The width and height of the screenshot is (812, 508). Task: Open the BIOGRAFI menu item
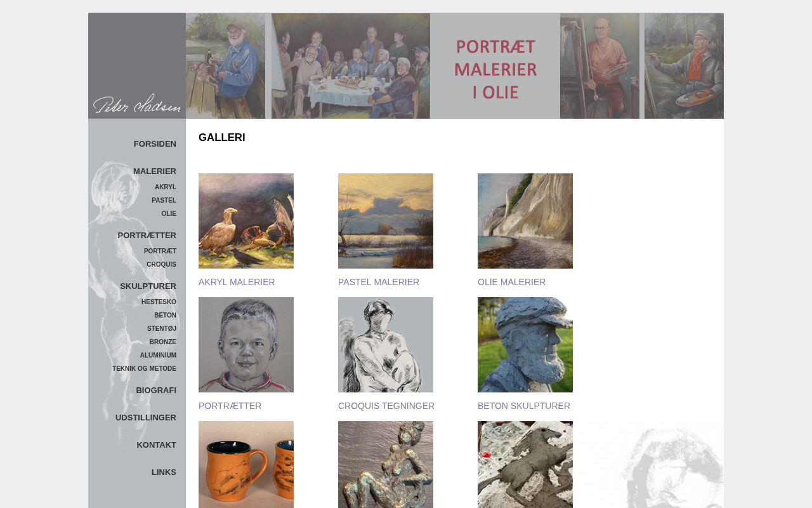[156, 391]
